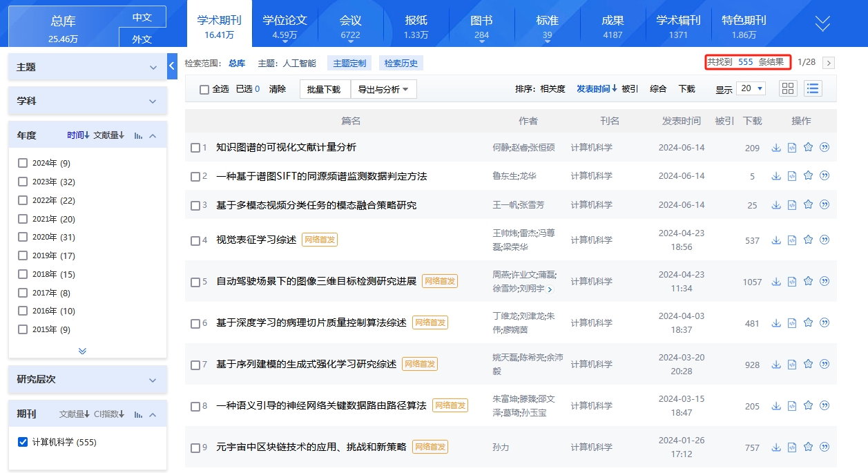Select the list view icon

[813, 88]
